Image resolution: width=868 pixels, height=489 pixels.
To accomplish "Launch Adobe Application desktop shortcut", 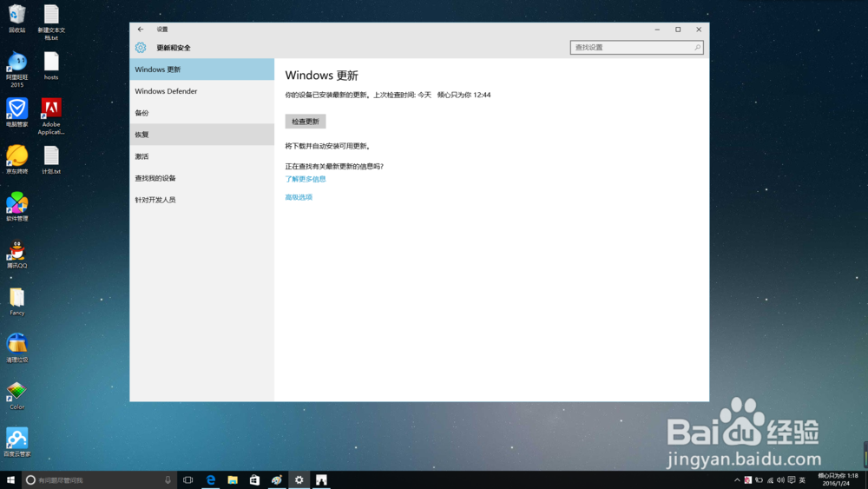I will (51, 116).
